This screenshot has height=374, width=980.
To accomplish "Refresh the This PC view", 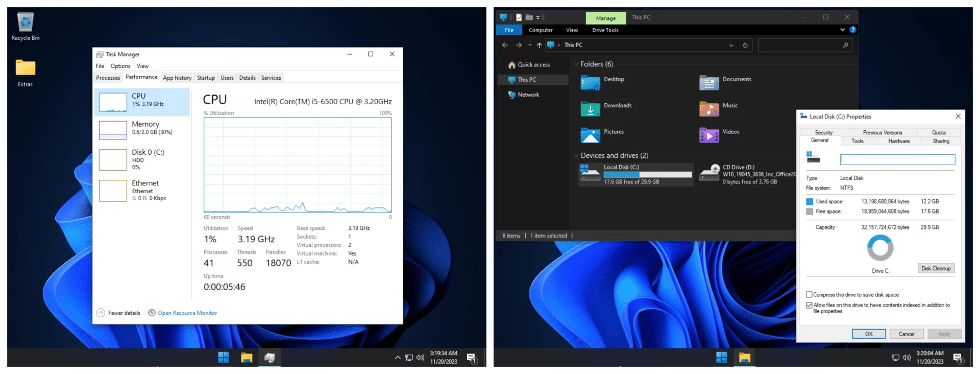I will [x=745, y=45].
